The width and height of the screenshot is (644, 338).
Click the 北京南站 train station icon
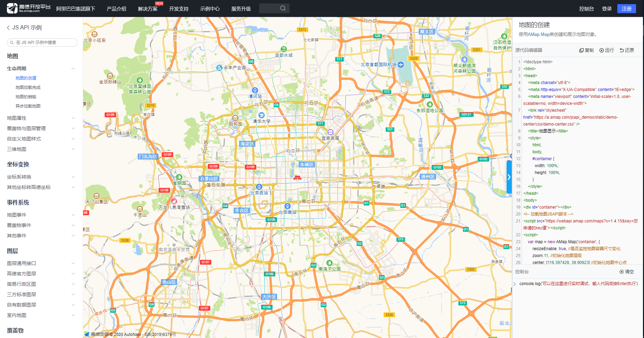pos(287,207)
